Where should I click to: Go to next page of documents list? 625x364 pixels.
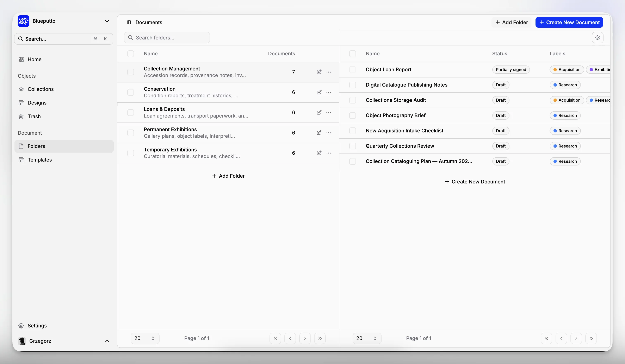pos(576,338)
